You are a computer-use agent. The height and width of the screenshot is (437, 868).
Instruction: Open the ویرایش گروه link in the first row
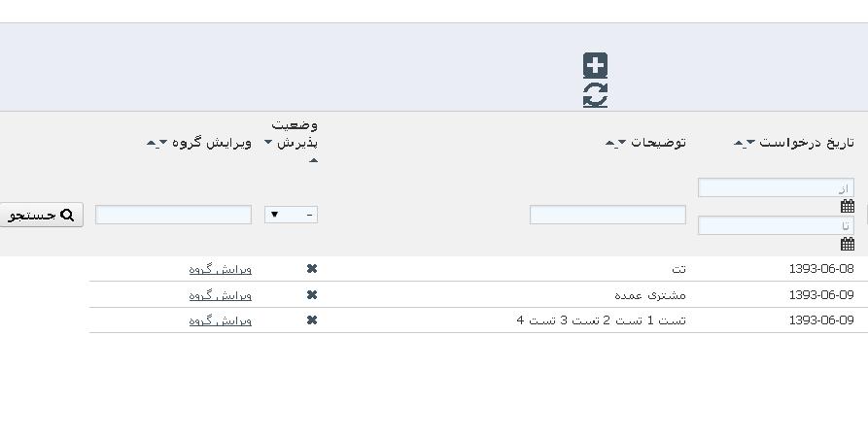tap(220, 269)
